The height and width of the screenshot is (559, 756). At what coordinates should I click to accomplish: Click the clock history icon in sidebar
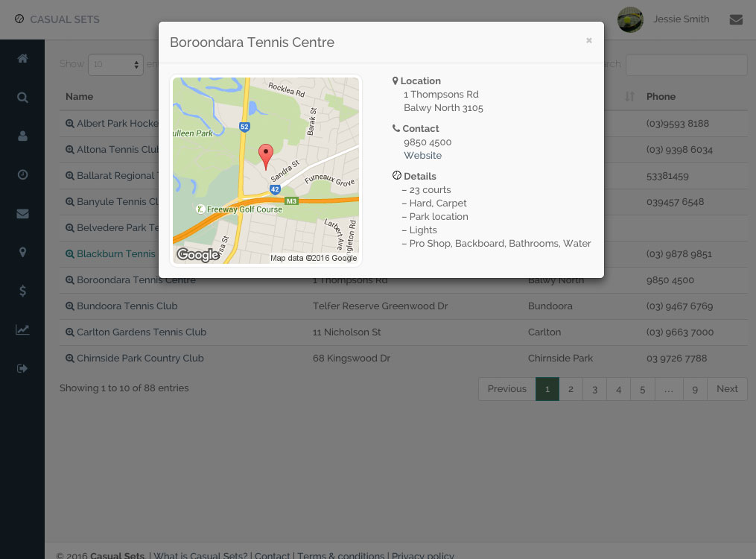(22, 174)
